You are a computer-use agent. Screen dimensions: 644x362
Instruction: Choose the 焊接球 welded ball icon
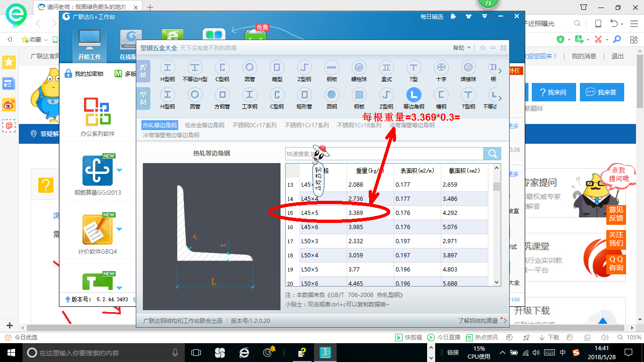point(468,67)
